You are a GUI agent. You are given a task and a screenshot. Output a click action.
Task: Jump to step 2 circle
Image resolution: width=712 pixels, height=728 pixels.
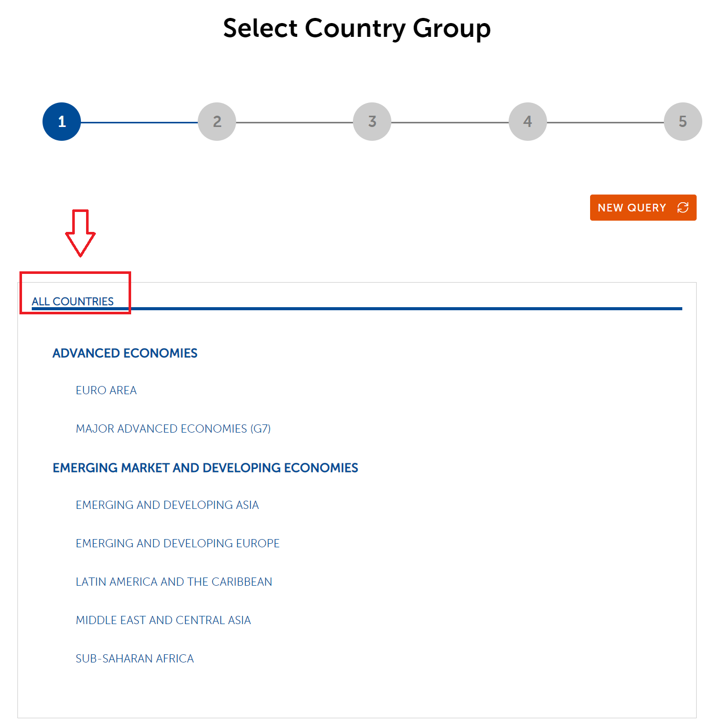coord(217,122)
